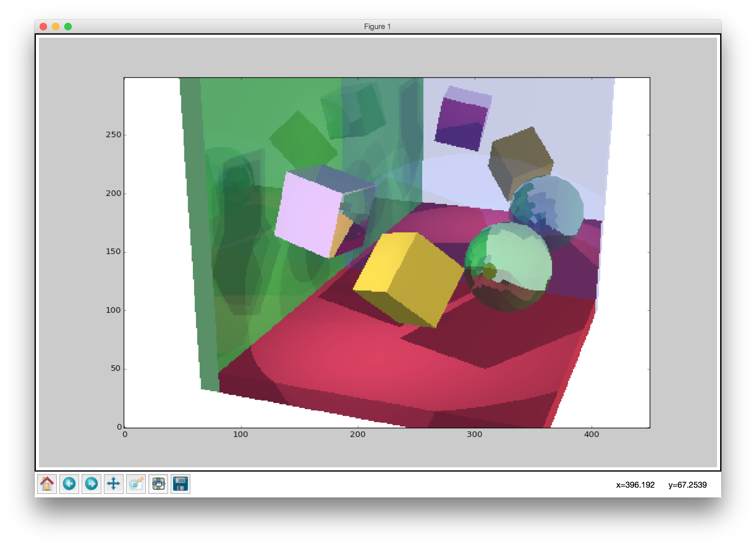This screenshot has height=547, width=756.
Task: Click the green maximize window button
Action: [x=68, y=27]
